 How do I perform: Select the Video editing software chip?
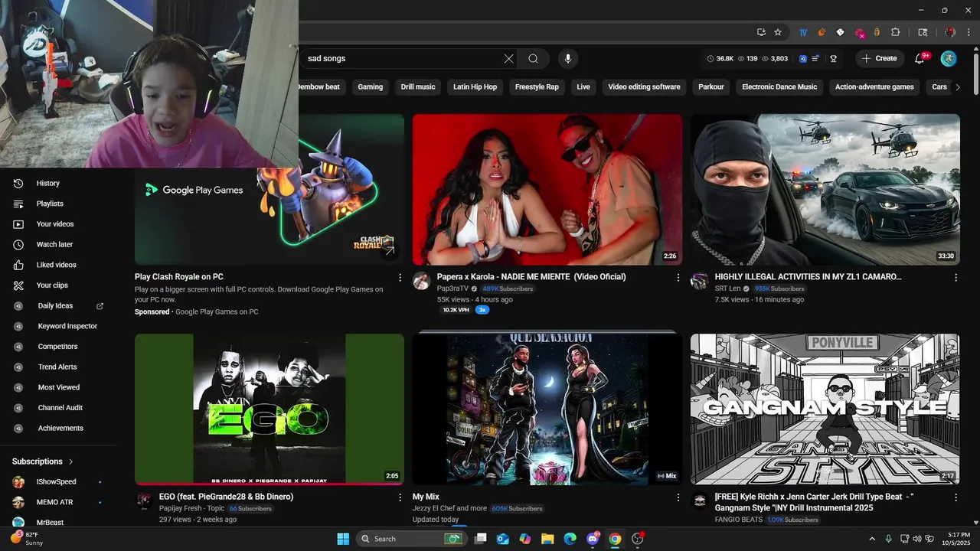644,87
